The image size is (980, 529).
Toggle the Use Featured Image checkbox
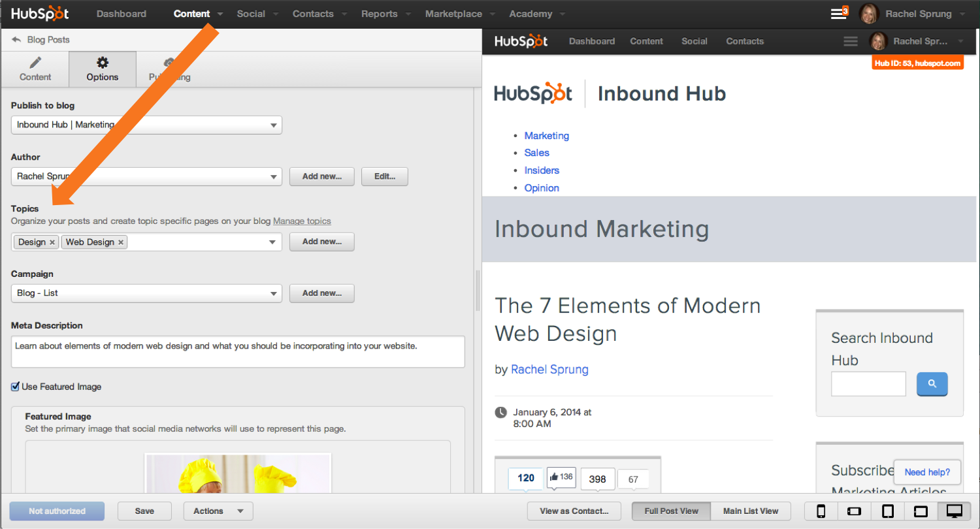(16, 387)
